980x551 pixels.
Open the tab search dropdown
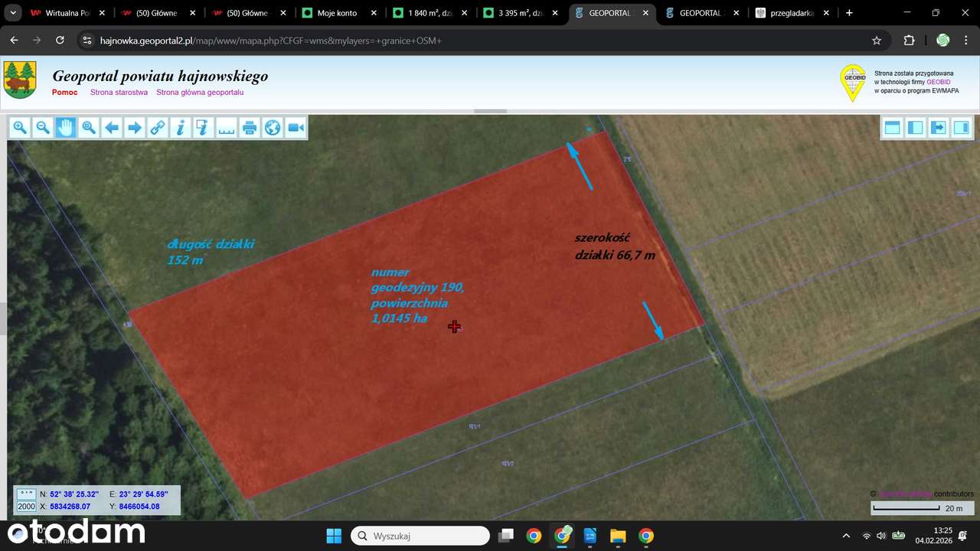point(13,13)
